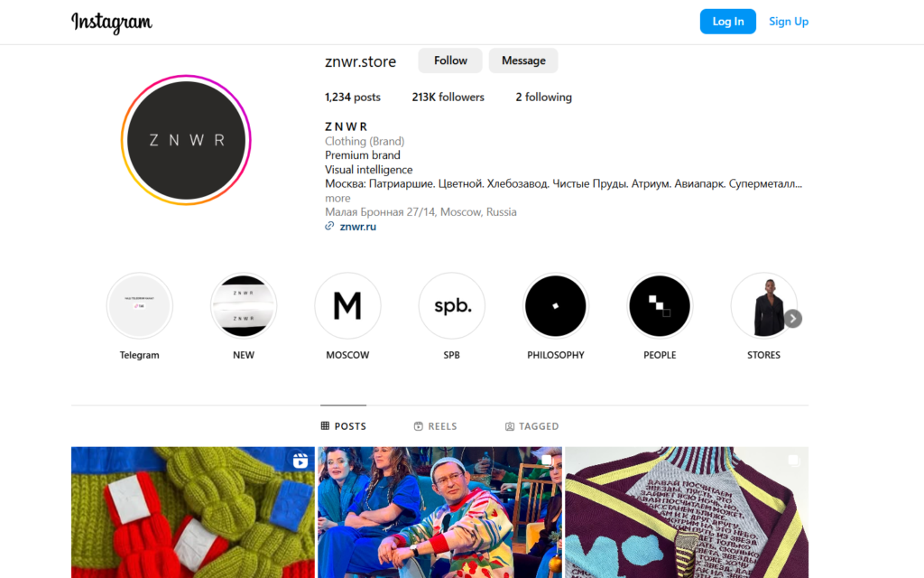This screenshot has width=924, height=578.
Task: Open the Sign Up link
Action: (789, 22)
